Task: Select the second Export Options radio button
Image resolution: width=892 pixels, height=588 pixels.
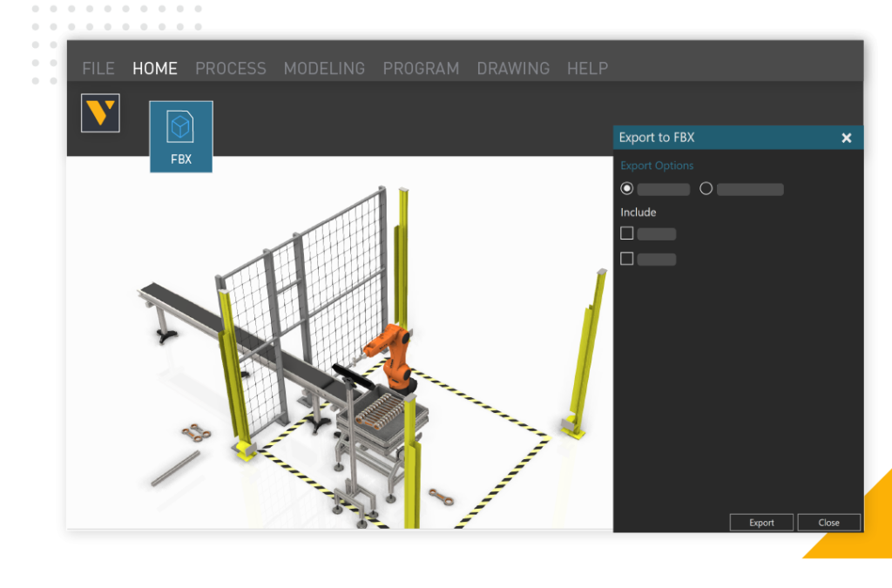Action: [x=706, y=189]
